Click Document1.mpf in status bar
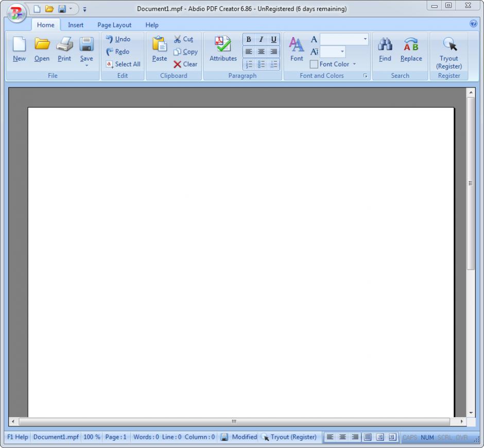The width and height of the screenshot is (484, 448). (x=56, y=437)
